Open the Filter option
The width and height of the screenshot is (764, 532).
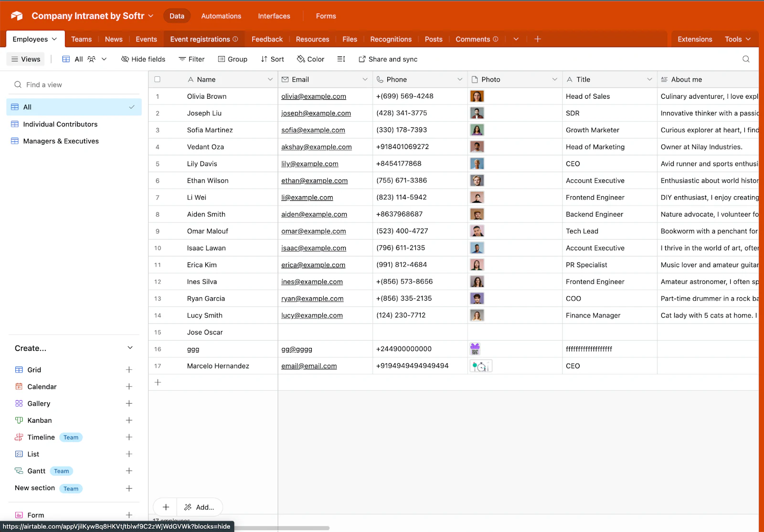(x=191, y=59)
